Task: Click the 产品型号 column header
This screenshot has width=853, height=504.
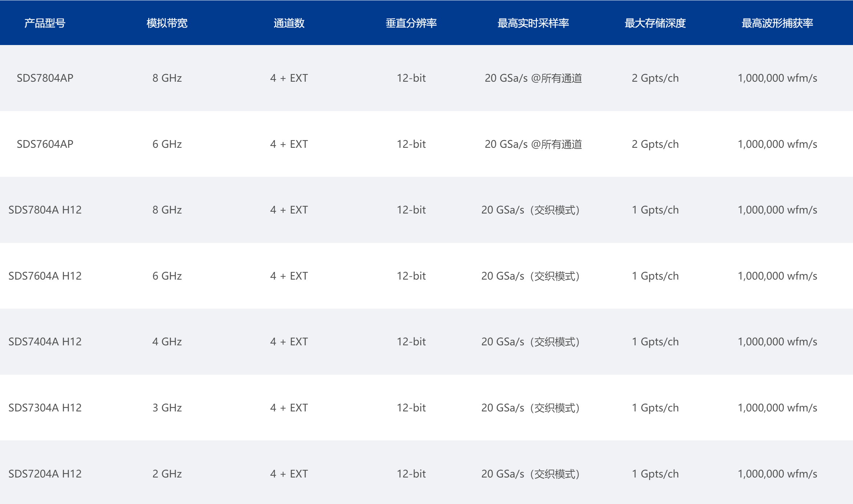Action: (45, 23)
